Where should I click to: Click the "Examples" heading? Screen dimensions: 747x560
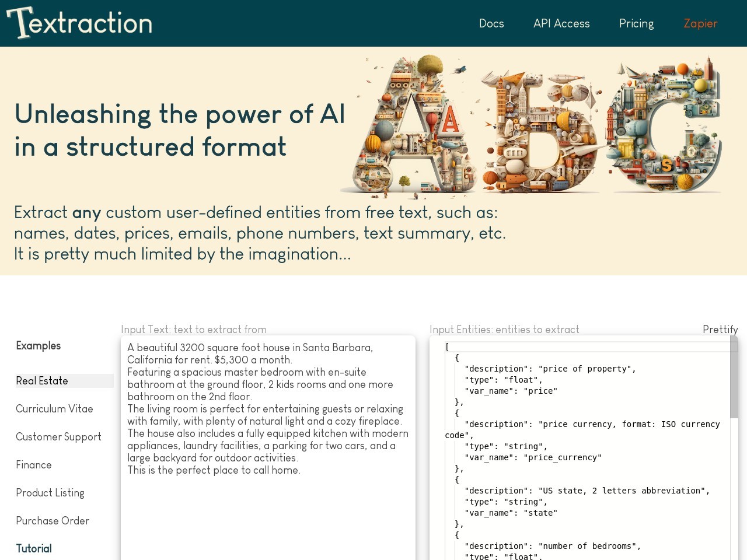[39, 346]
